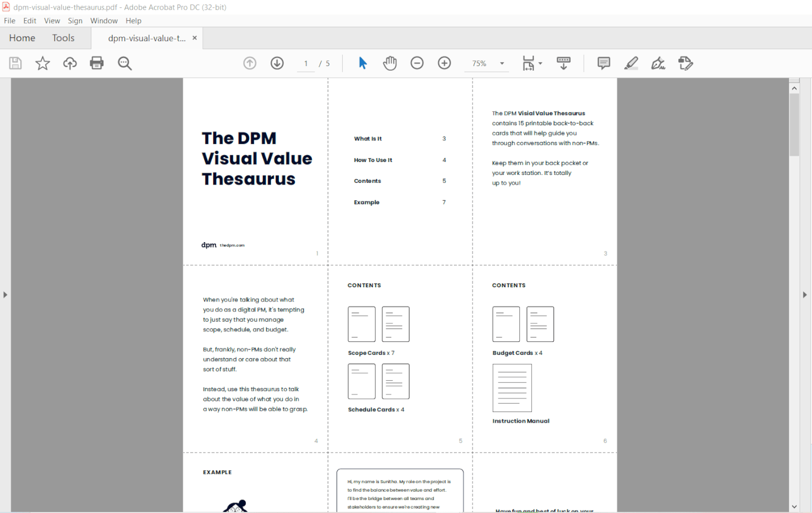Select the highlight text pen tool
The width and height of the screenshot is (812, 513).
(x=631, y=63)
